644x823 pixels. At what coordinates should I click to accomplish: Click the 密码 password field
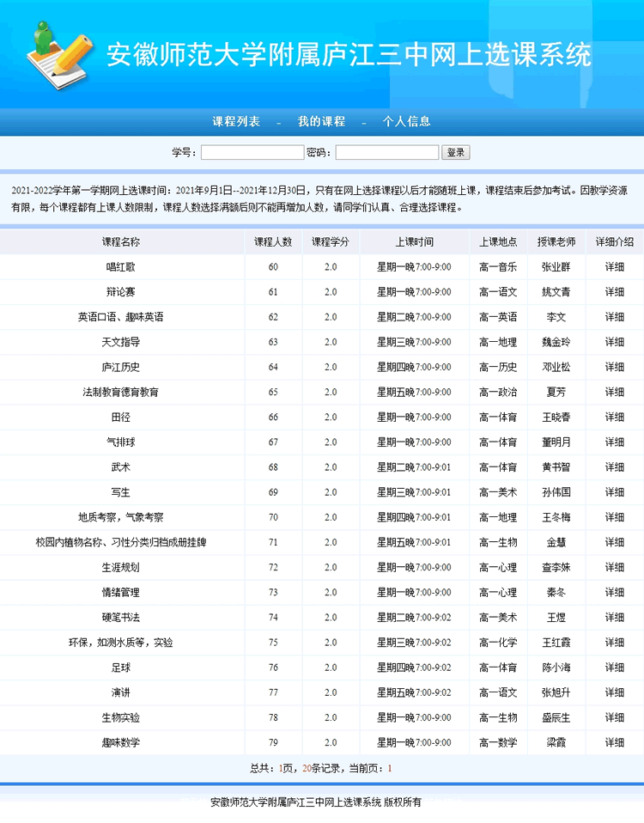click(387, 153)
